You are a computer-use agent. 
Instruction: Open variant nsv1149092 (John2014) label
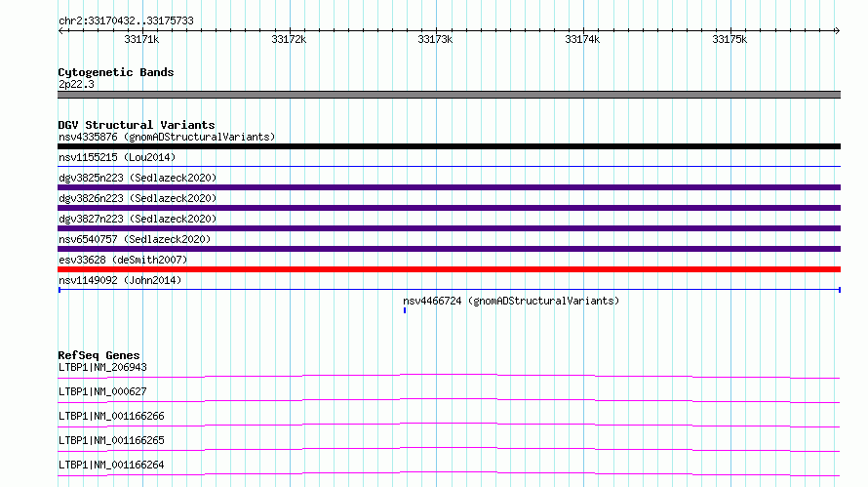point(120,280)
